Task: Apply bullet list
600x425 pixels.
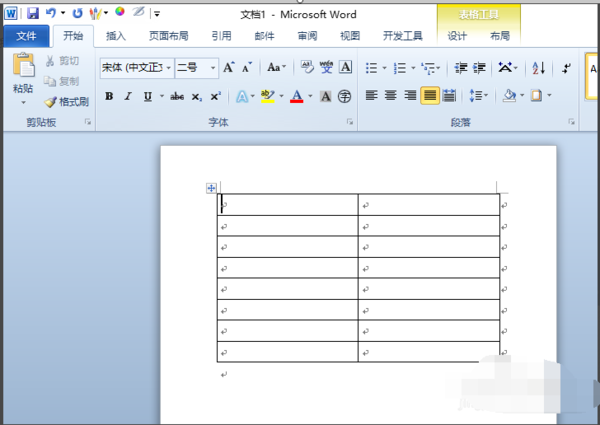Action: (371, 68)
